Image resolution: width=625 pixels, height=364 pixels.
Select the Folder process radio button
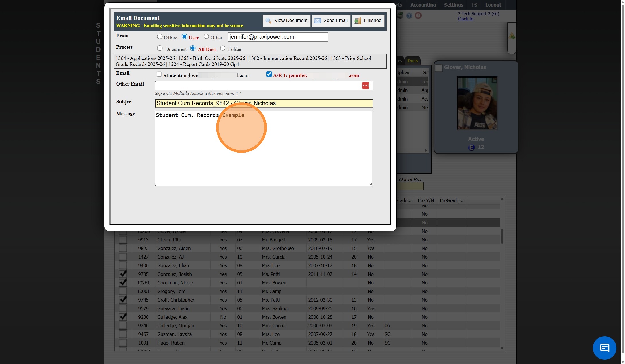[x=223, y=48]
